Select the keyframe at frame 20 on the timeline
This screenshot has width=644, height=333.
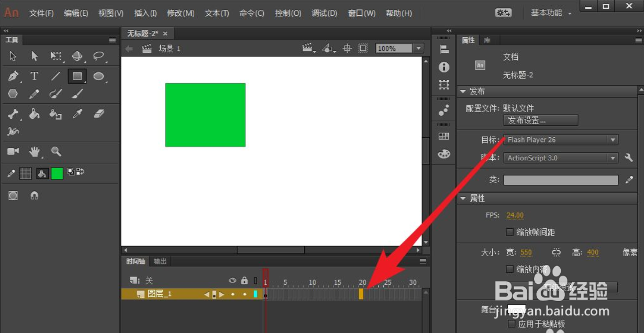[x=362, y=294]
